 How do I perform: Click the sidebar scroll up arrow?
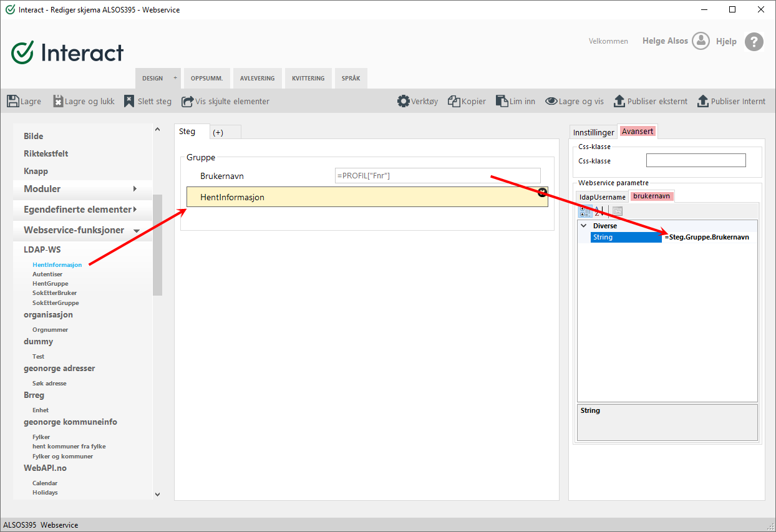point(157,130)
